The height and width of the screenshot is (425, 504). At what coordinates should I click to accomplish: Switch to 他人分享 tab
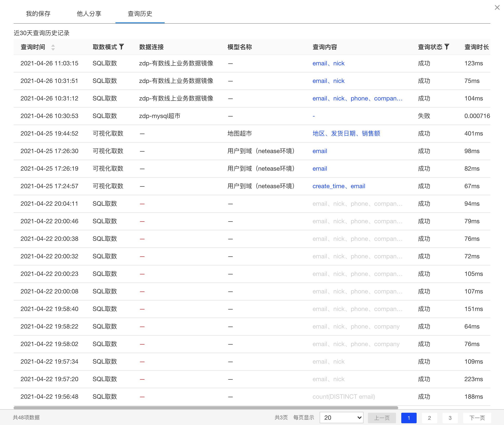click(89, 14)
